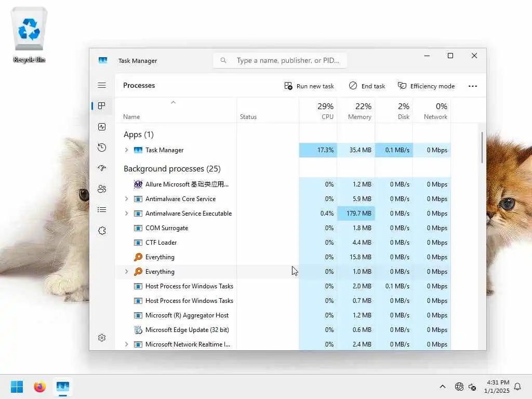
Task: Open Recycle Bin desktop icon
Action: (29, 35)
